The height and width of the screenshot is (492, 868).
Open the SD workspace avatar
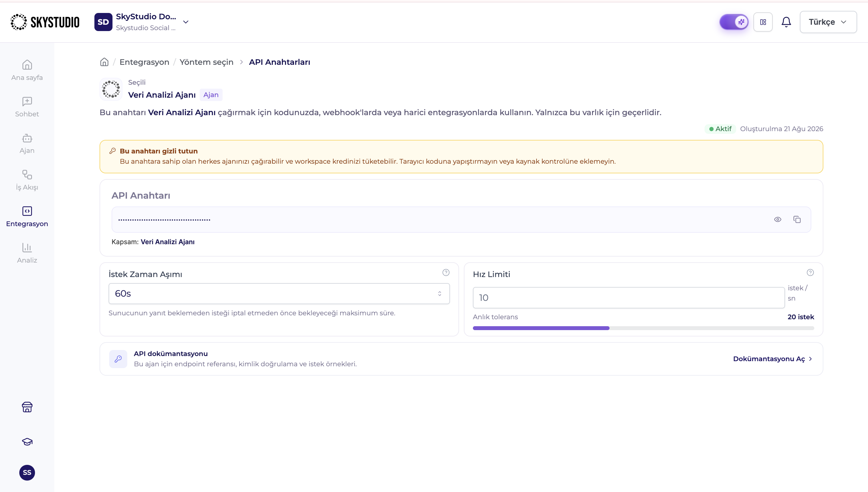tap(103, 22)
